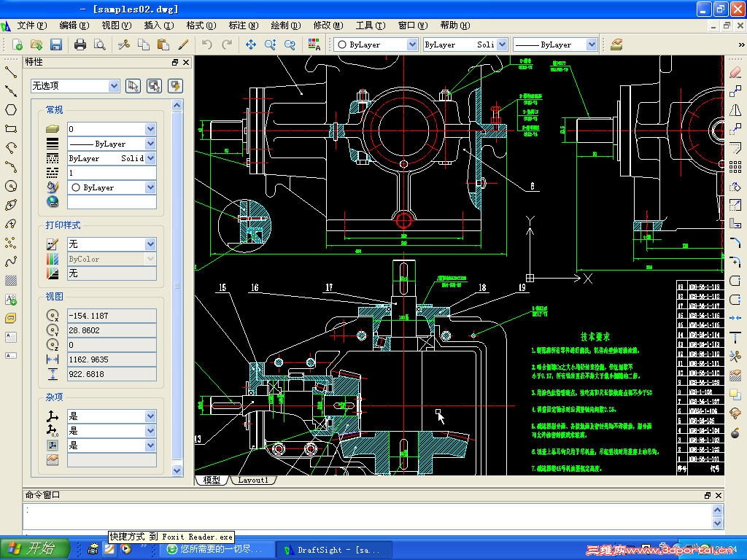Open the properties line color ByLayer dropdown

click(112, 187)
